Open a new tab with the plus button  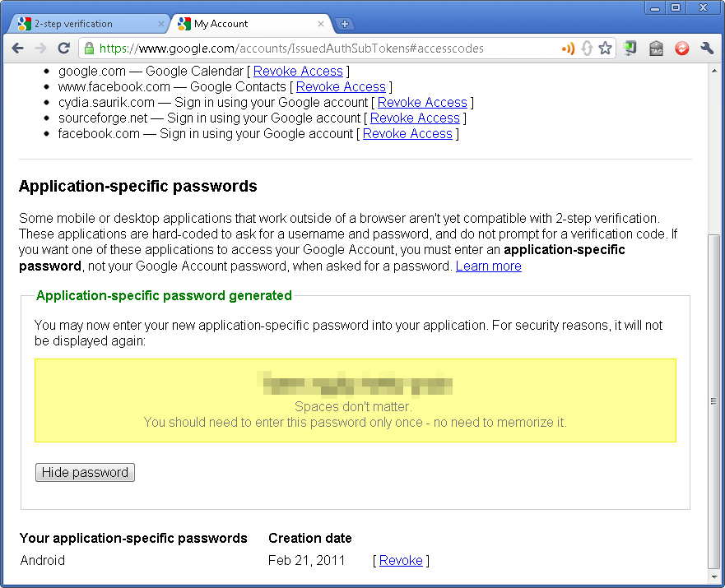[x=345, y=24]
